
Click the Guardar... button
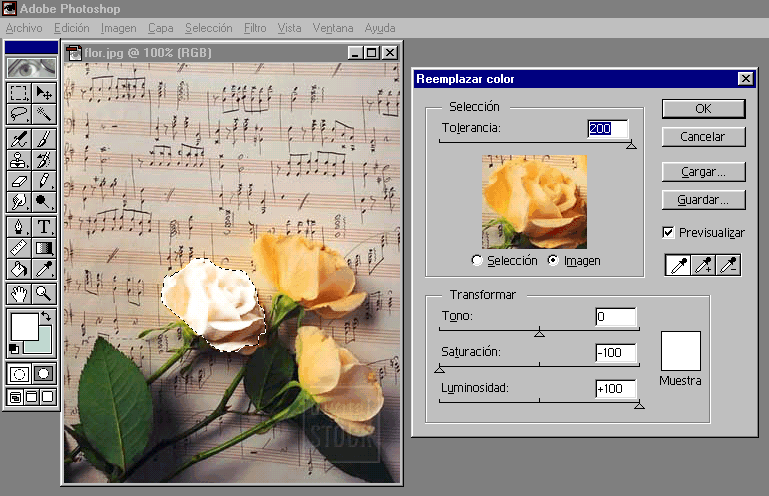pos(703,200)
